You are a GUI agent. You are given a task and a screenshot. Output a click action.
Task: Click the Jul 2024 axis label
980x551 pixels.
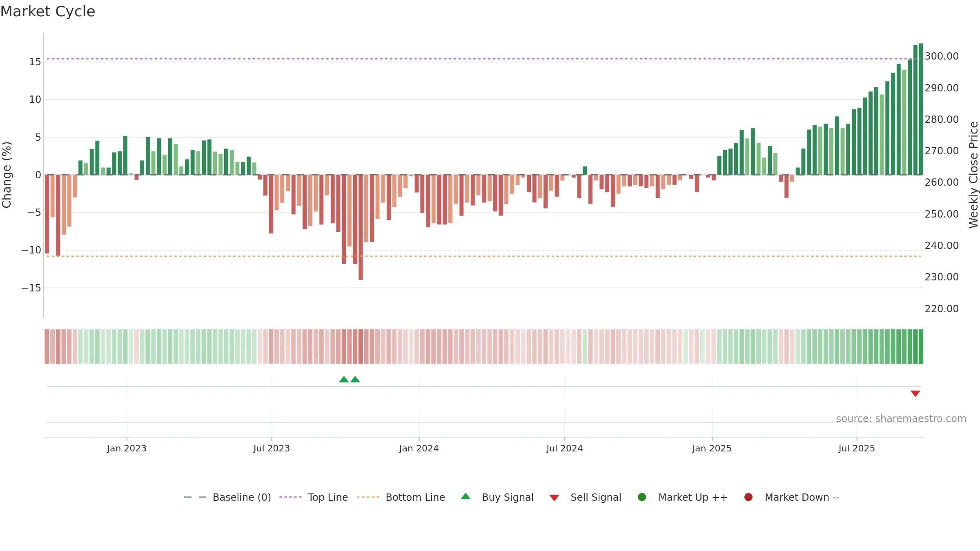[565, 449]
